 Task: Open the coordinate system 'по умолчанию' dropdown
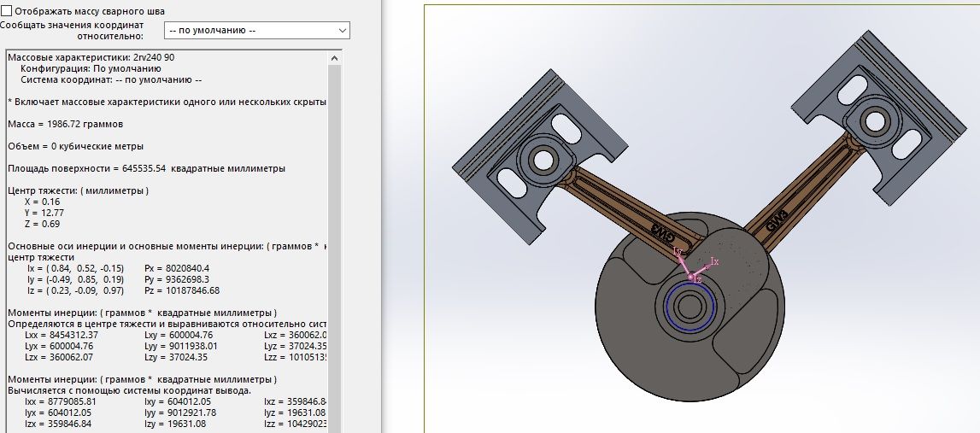click(257, 30)
